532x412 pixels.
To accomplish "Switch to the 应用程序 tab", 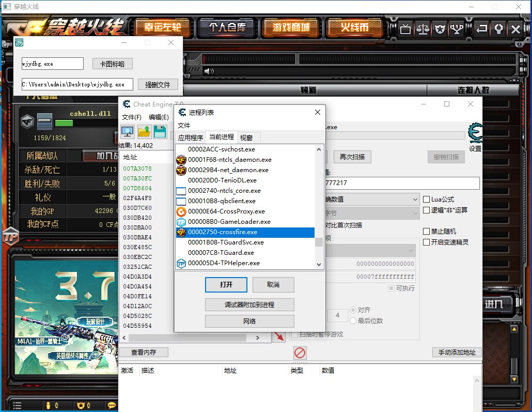I will (191, 138).
